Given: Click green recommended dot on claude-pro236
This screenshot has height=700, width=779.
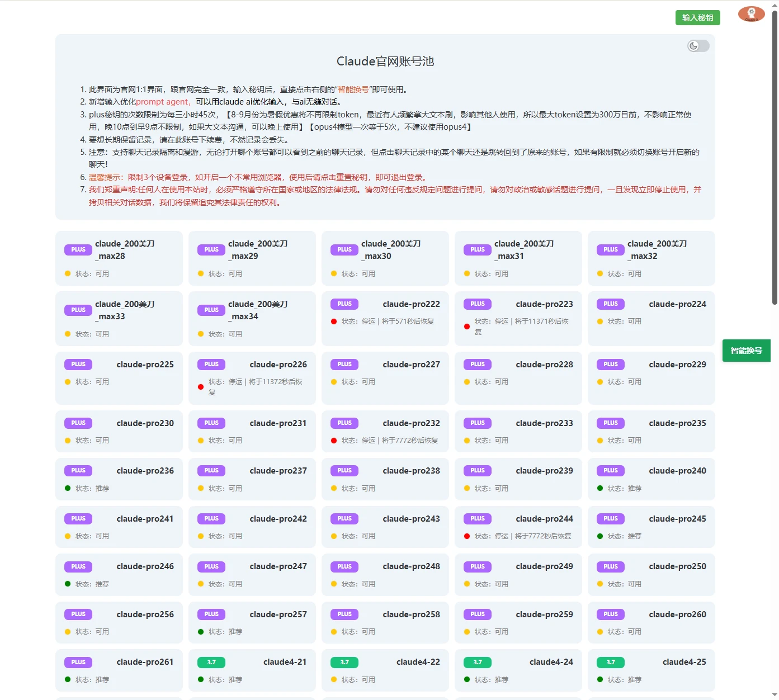Looking at the screenshot, I should (x=68, y=488).
